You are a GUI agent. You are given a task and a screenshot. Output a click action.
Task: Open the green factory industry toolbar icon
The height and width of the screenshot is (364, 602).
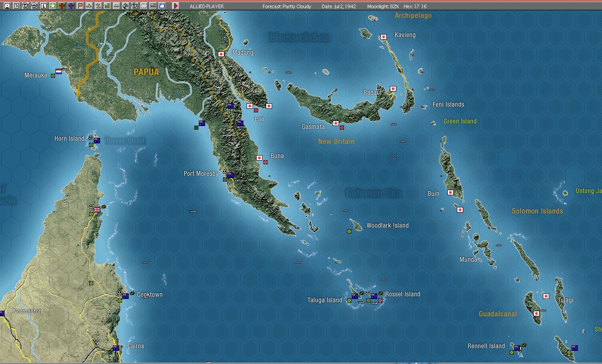107,6
